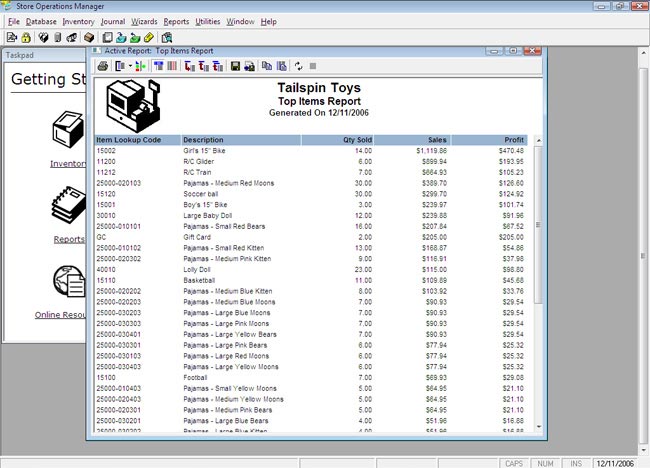The height and width of the screenshot is (468, 650).
Task: Open the Wizards menu
Action: click(x=144, y=22)
